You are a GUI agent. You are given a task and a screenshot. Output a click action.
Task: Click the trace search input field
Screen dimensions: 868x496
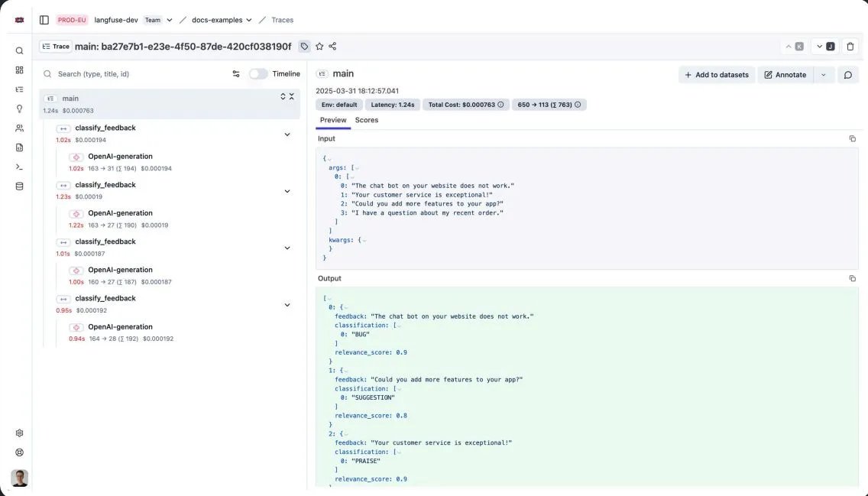click(138, 74)
